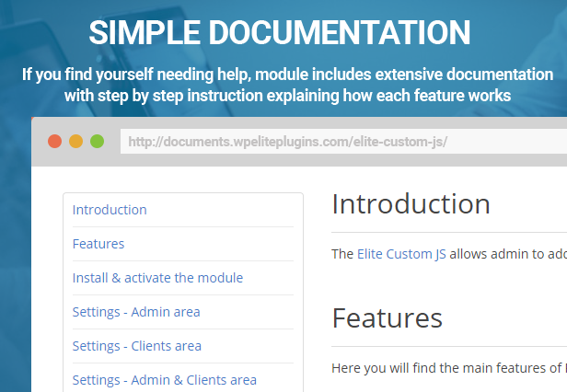This screenshot has height=392, width=567.
Task: Follow the Elite Custom JS hyperlink
Action: point(401,254)
